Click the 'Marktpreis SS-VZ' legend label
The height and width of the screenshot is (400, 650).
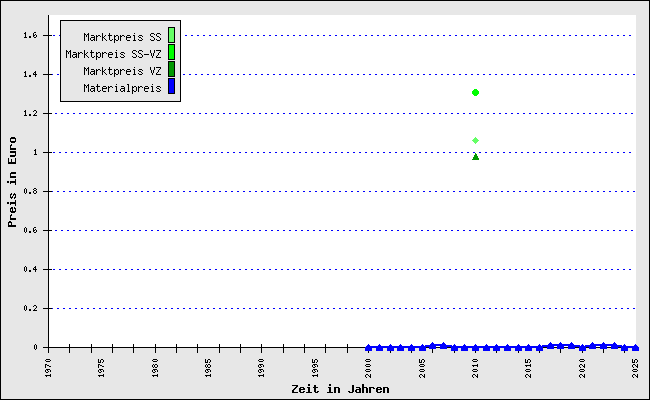point(113,54)
